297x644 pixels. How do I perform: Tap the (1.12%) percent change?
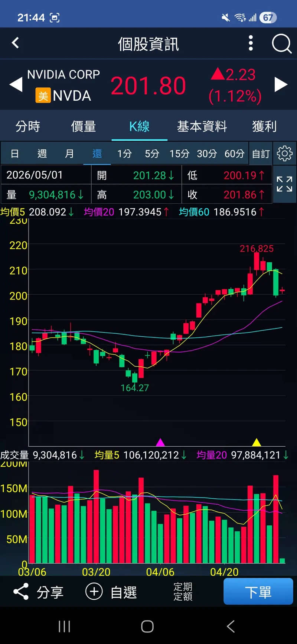click(x=235, y=96)
